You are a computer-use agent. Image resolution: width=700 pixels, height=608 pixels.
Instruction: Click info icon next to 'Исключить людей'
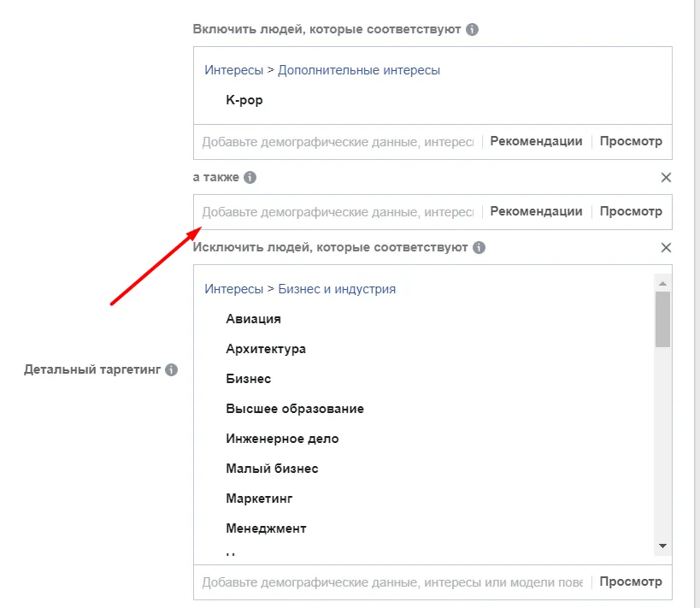point(479,247)
